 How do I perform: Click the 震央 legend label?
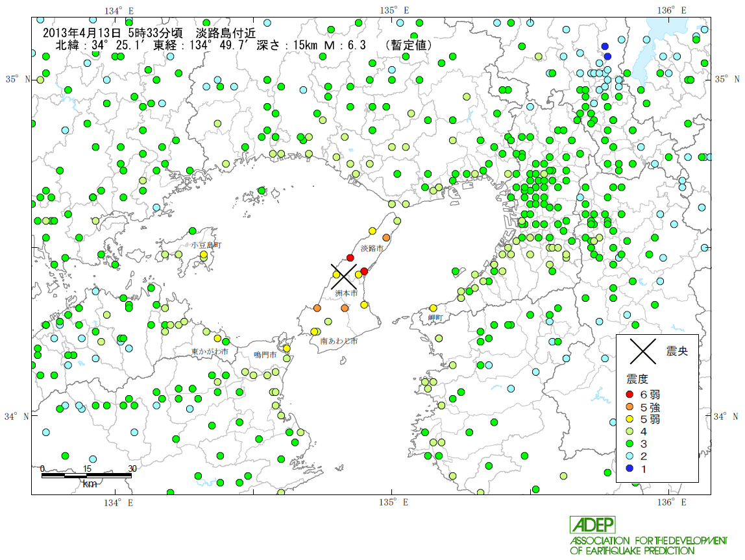pyautogui.click(x=677, y=352)
